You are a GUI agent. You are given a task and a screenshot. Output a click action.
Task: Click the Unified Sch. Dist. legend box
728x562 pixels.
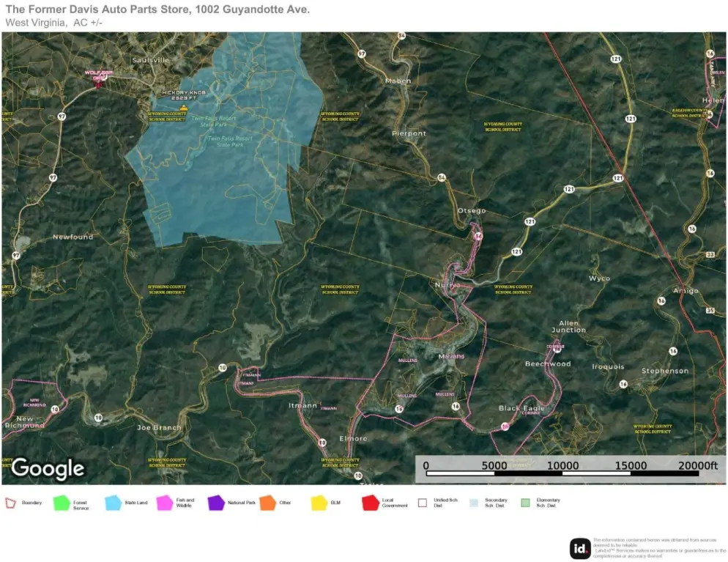point(422,503)
